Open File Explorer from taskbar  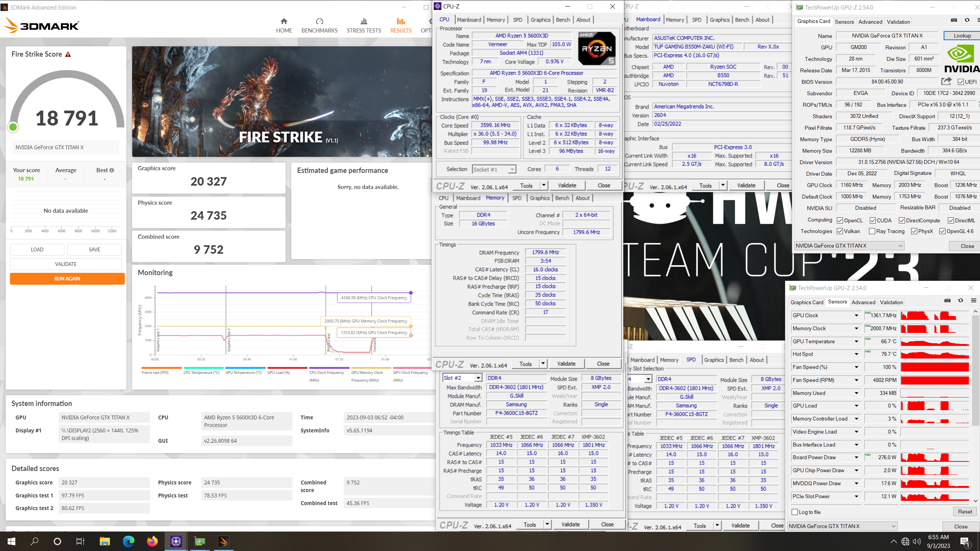coord(105,541)
